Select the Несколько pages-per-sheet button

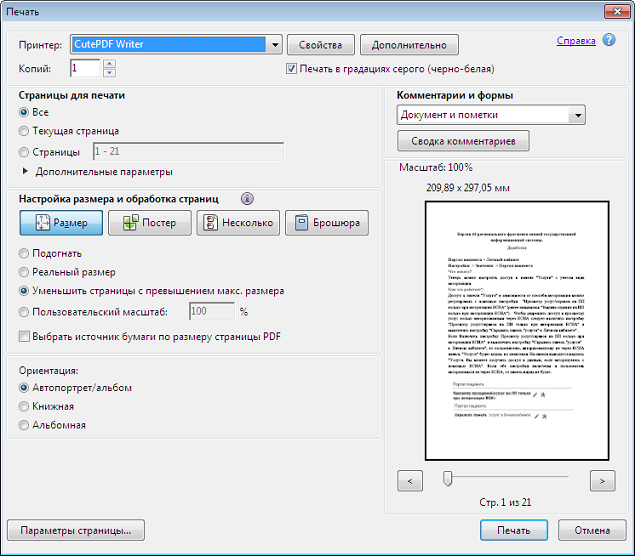click(237, 223)
